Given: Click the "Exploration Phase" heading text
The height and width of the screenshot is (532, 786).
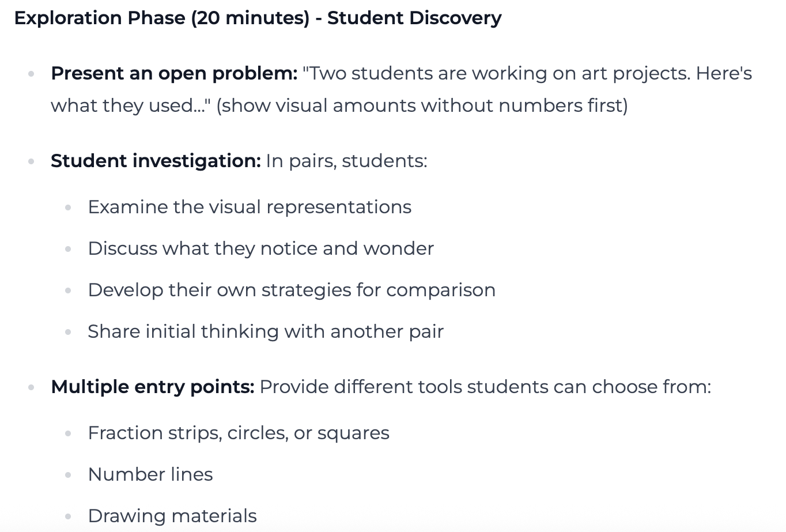Looking at the screenshot, I should [x=99, y=18].
